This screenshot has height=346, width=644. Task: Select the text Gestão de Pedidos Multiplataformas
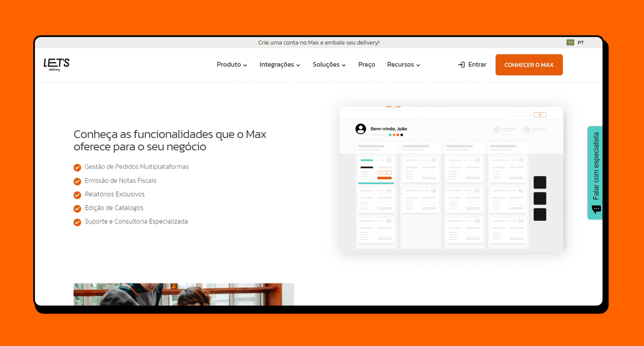137,167
